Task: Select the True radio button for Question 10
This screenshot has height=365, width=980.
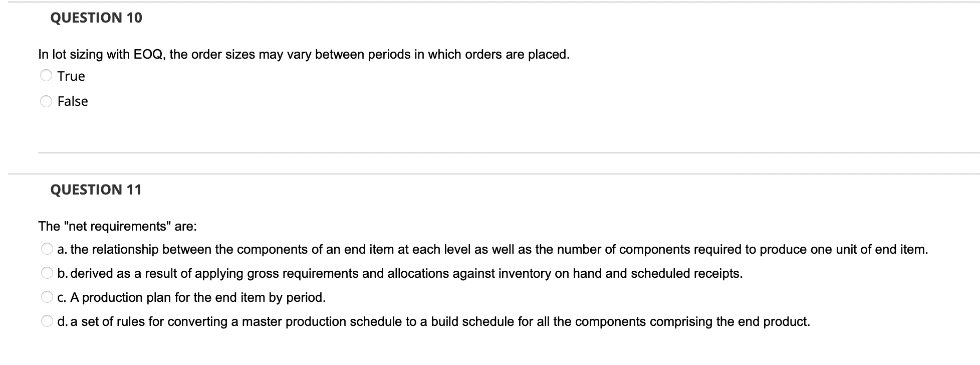Action: pos(47,76)
